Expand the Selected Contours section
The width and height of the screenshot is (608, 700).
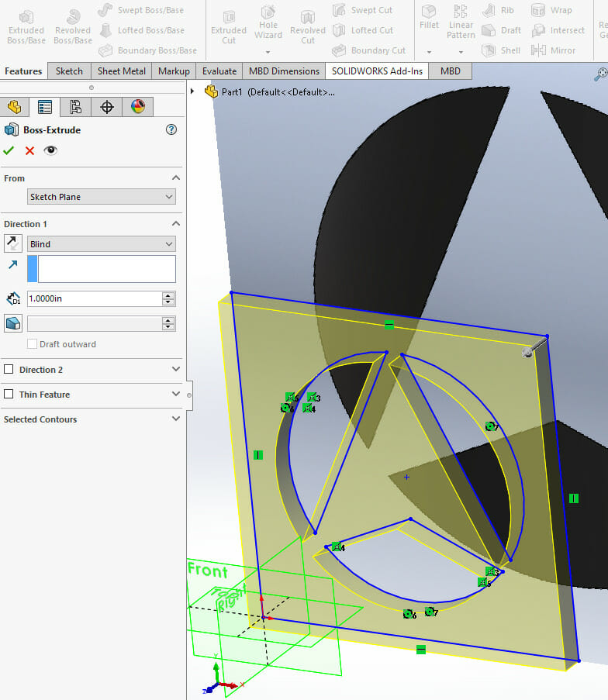click(175, 419)
